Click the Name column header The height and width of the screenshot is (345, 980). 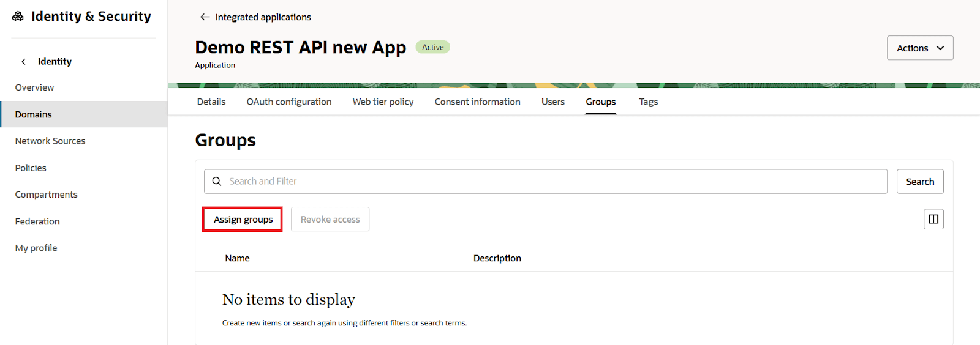pos(237,258)
